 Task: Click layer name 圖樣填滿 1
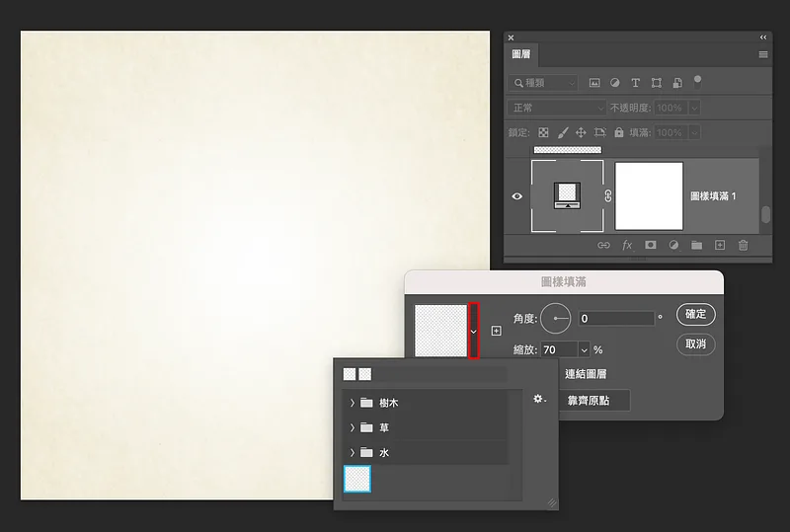click(713, 196)
